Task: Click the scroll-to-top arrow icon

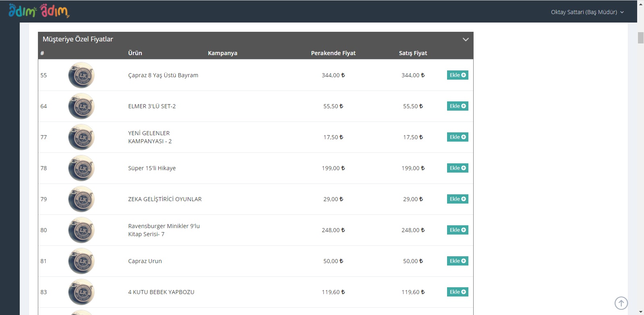Action: click(x=621, y=303)
